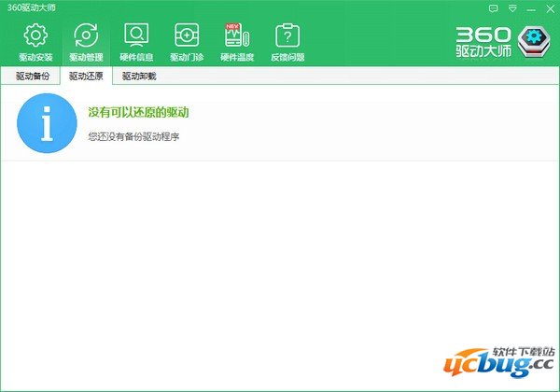Open the 驱动安装 gear section
This screenshot has width=560, height=392.
pos(35,42)
